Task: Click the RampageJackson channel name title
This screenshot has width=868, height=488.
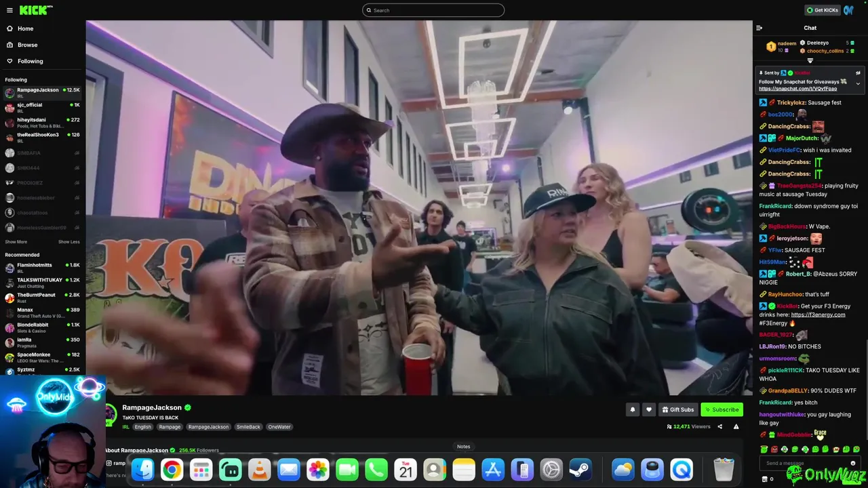Action: click(152, 407)
